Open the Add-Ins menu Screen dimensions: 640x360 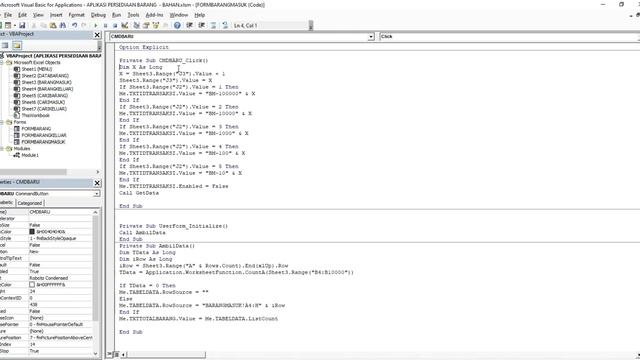pos(154,15)
